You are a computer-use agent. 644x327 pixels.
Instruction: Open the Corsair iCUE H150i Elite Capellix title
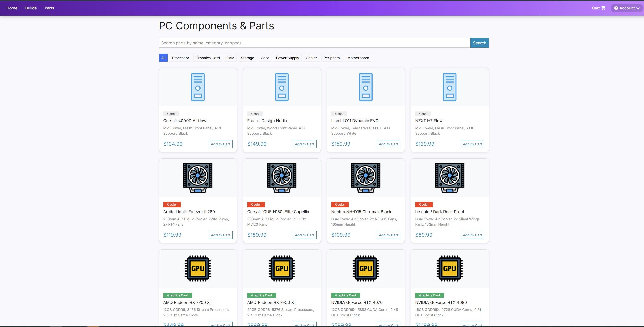pos(278,212)
